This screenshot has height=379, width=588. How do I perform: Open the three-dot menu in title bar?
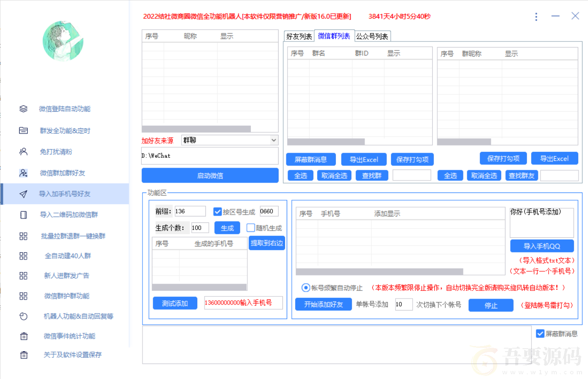point(536,17)
